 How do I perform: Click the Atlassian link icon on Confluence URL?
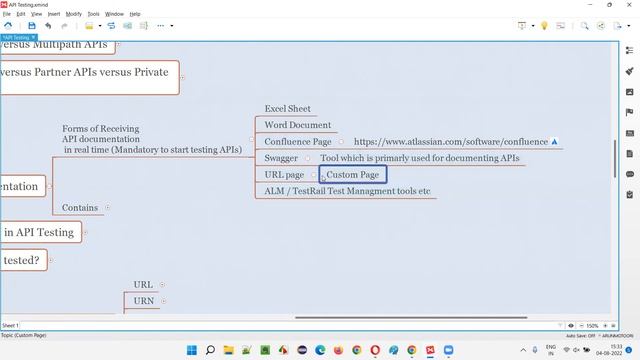(554, 142)
